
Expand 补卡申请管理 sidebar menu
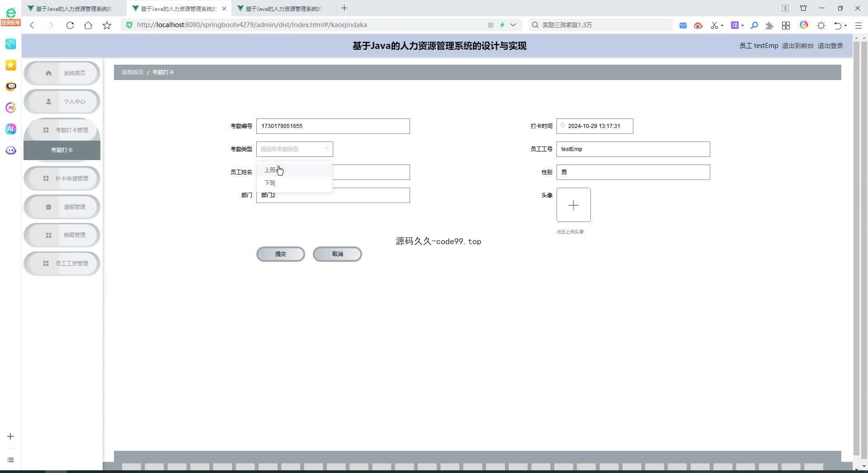tap(62, 179)
